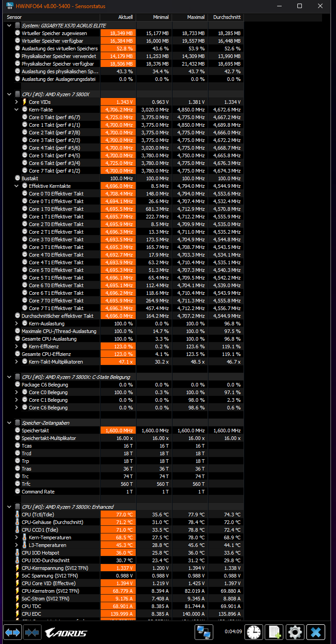Click the circle icon beside Gesamte CPU-Auslastung
This screenshot has height=644, width=336.
pyautogui.click(x=18, y=339)
